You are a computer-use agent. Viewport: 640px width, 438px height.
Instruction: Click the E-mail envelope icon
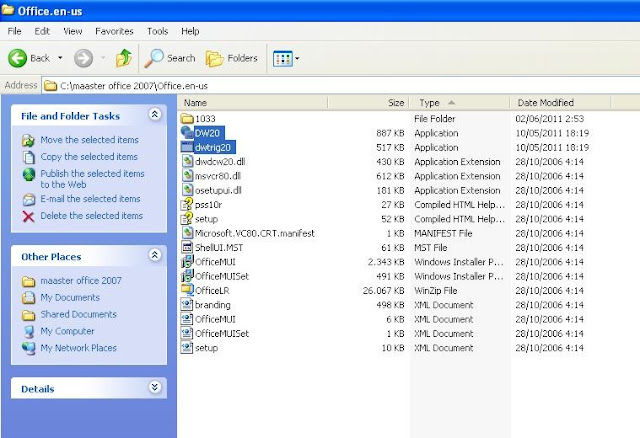pos(29,200)
